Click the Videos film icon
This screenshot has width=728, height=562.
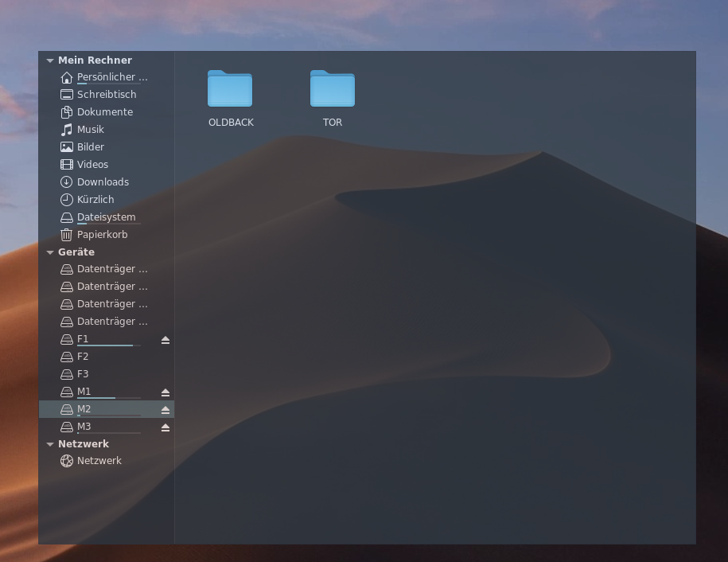coord(66,165)
